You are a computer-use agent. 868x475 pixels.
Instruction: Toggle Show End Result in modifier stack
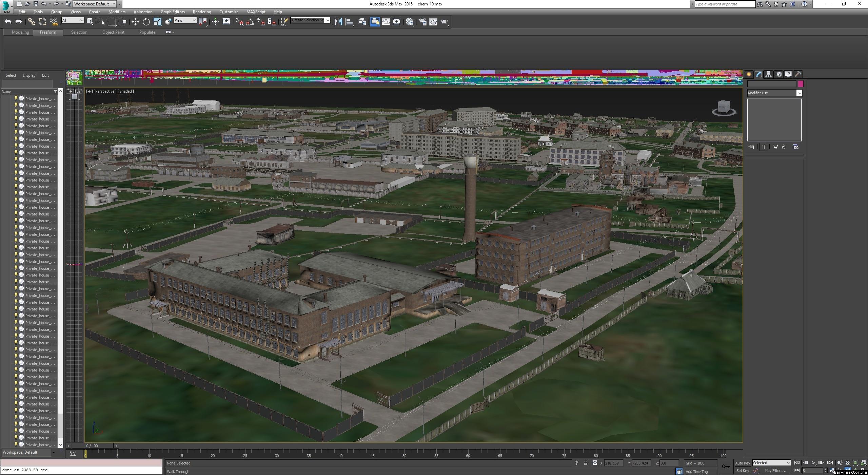(764, 147)
